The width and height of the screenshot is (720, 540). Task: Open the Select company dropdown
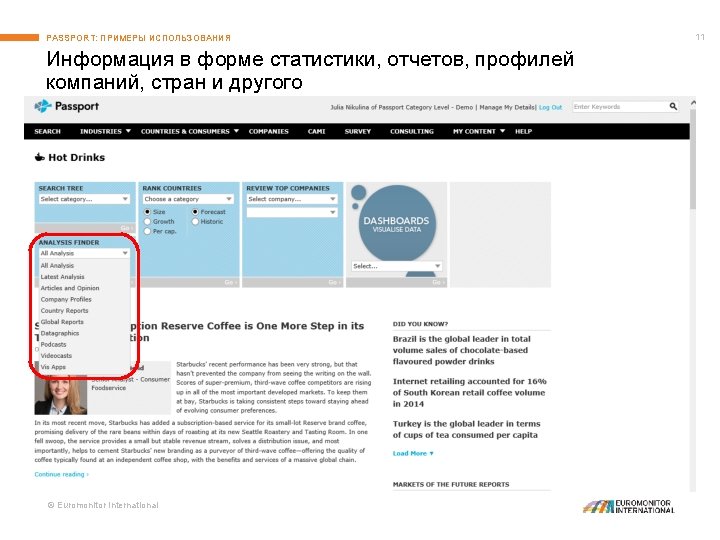(x=292, y=199)
